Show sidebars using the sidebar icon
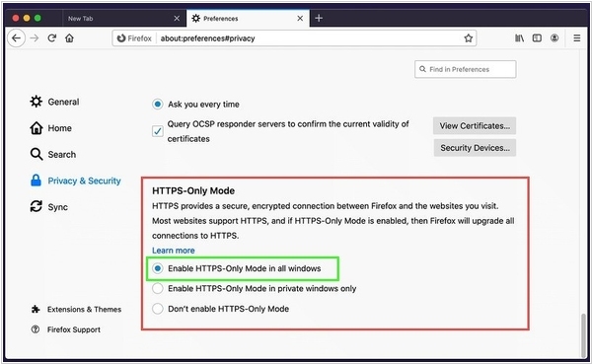 537,38
